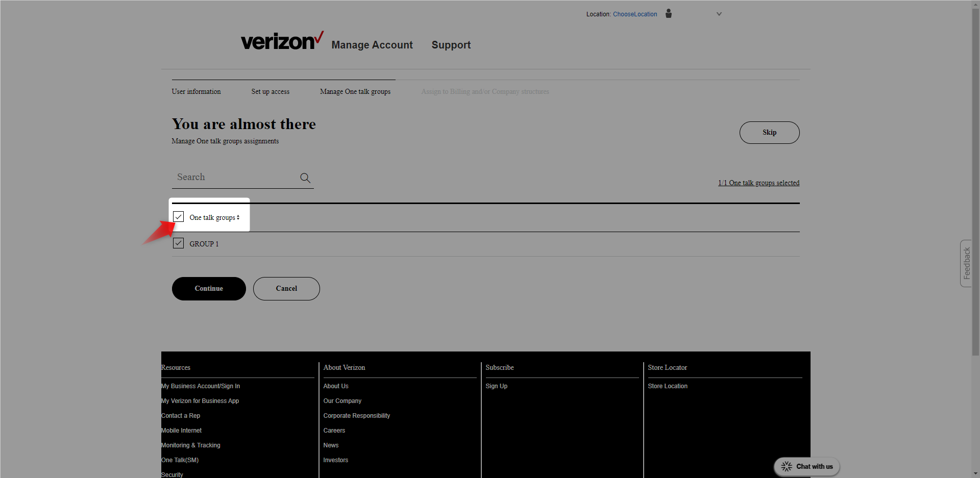Click the Chat with us sparkle icon
Image resolution: width=980 pixels, height=478 pixels.
point(787,466)
